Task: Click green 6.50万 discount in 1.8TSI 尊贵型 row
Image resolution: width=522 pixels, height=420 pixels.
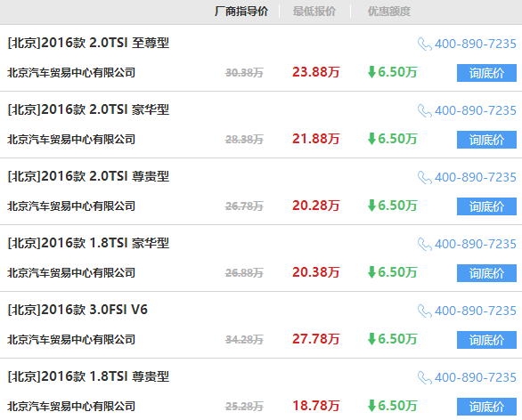Action: [x=397, y=406]
